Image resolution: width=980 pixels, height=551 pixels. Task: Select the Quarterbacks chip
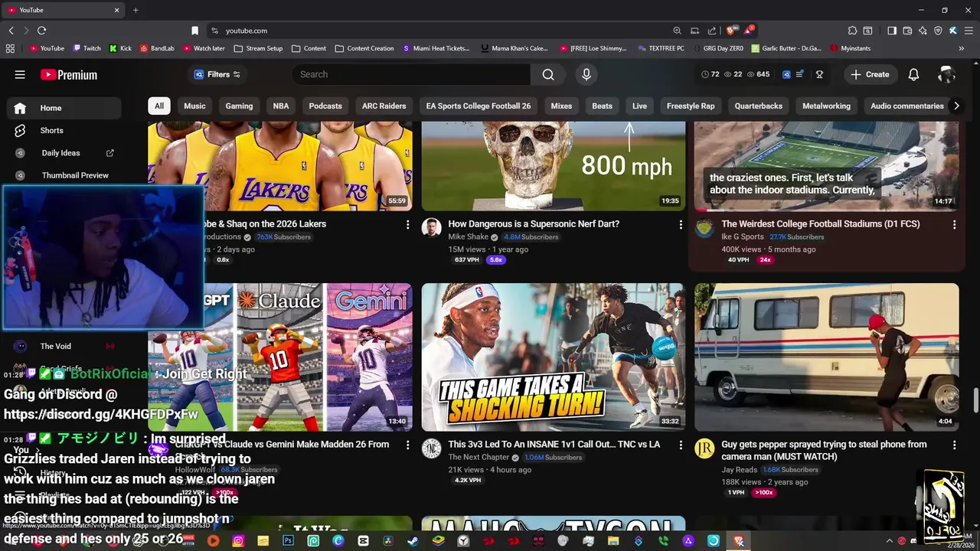click(759, 106)
